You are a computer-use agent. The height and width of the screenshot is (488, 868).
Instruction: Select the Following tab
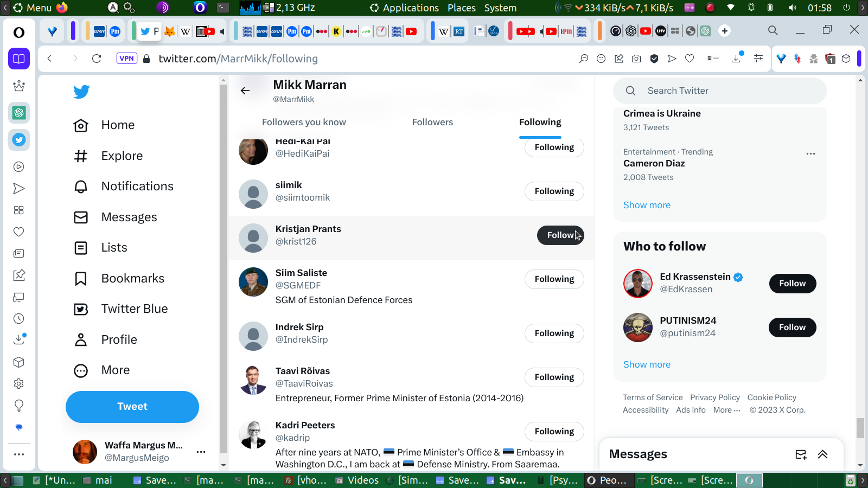540,123
